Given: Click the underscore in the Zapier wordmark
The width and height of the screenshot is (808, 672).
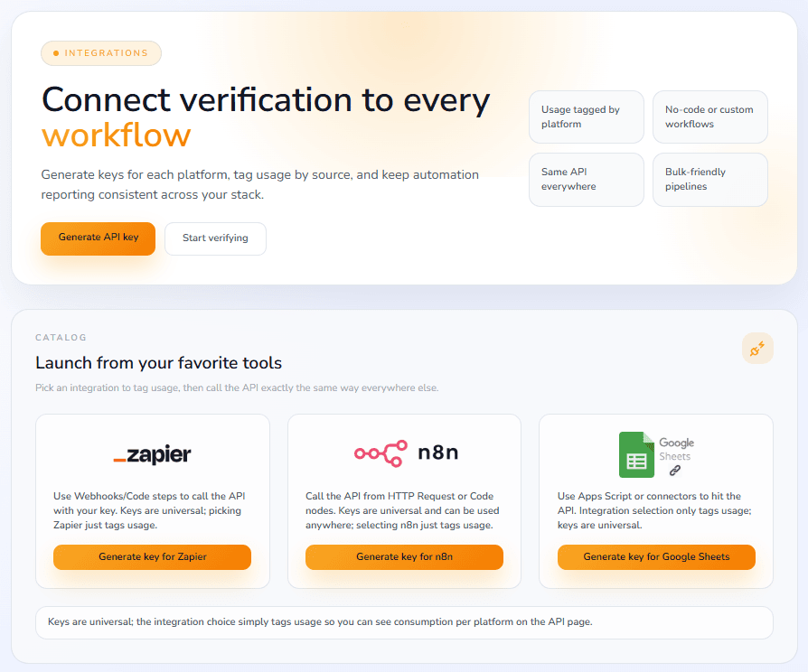Looking at the screenshot, I should tap(122, 459).
